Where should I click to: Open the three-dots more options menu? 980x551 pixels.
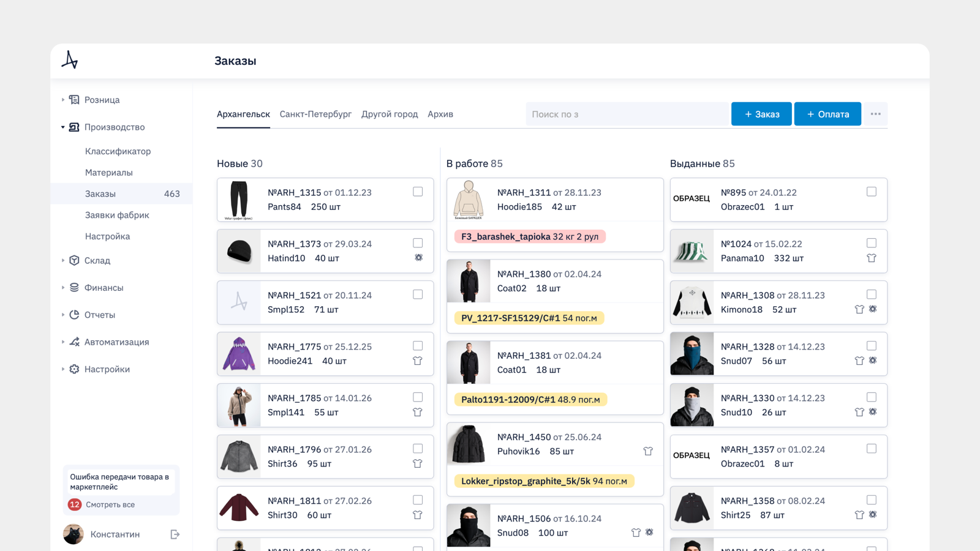coord(876,114)
